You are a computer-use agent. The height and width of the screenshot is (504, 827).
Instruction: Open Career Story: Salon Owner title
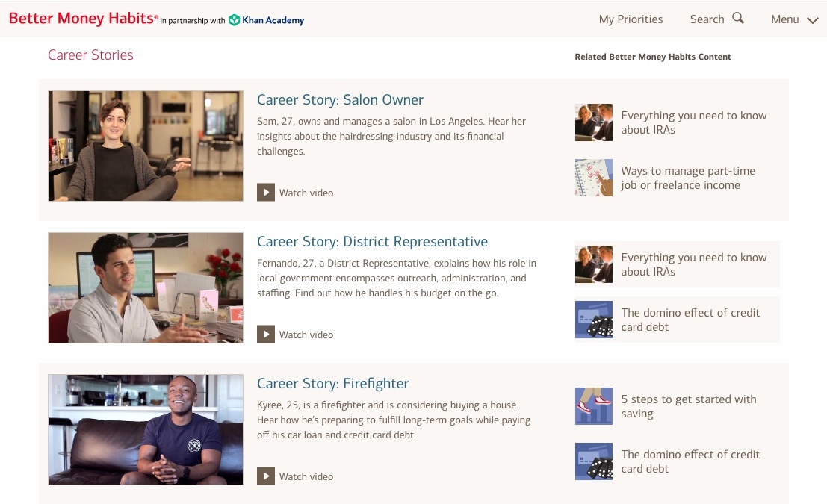click(x=340, y=100)
